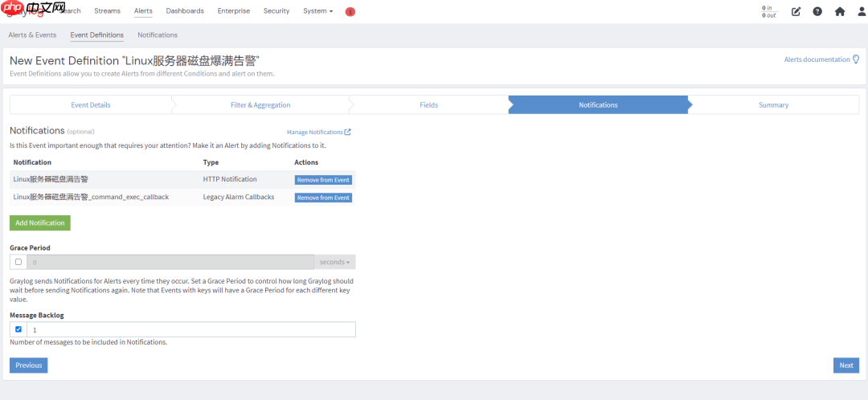The image size is (868, 400).
Task: Click the scratchpad edit icon in header
Action: pos(796,11)
